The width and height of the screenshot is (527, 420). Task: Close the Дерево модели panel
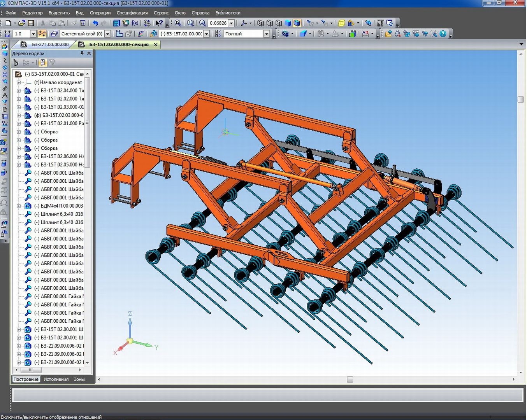pos(89,53)
